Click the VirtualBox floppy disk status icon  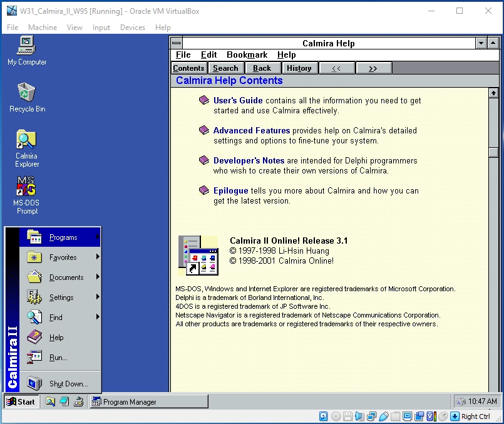tap(347, 416)
